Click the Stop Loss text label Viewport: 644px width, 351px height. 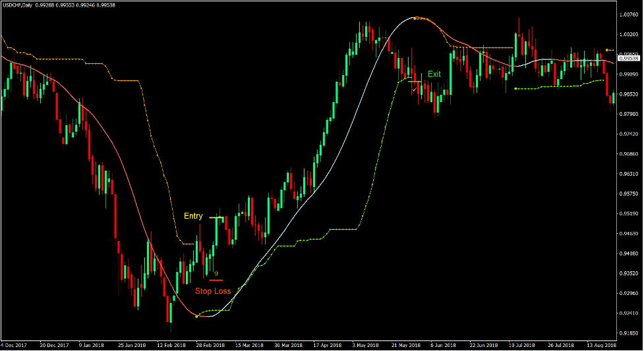click(x=213, y=290)
